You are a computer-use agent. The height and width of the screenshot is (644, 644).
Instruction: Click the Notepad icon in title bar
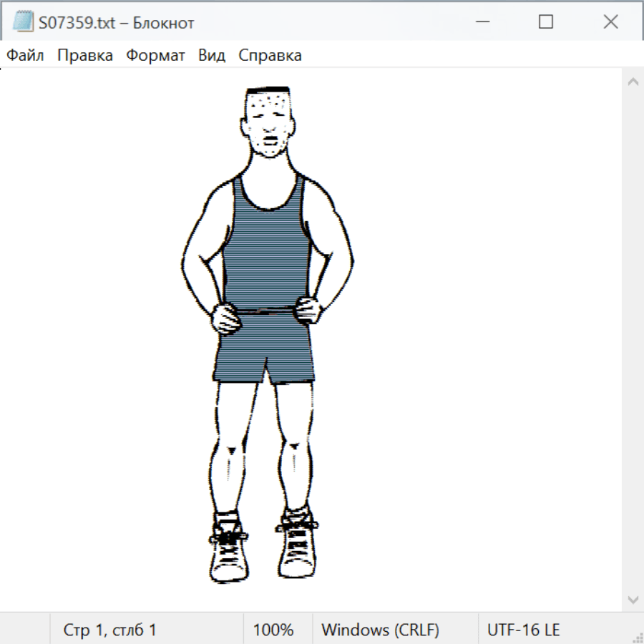pos(23,22)
